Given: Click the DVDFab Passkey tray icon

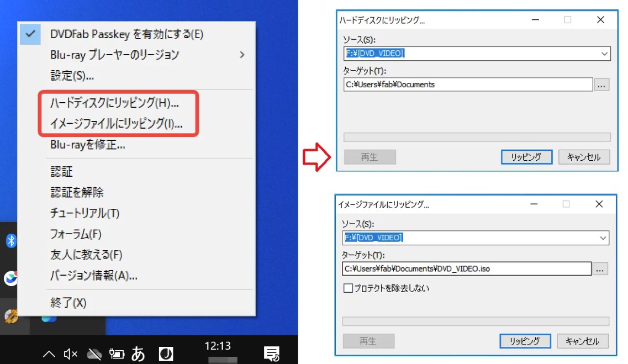Looking at the screenshot, I should coord(11,316).
